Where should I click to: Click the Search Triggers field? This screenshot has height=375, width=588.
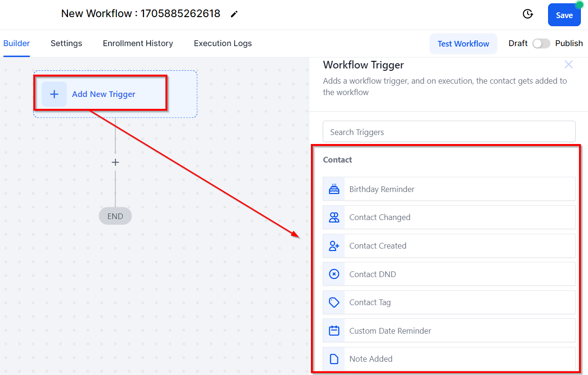click(449, 132)
